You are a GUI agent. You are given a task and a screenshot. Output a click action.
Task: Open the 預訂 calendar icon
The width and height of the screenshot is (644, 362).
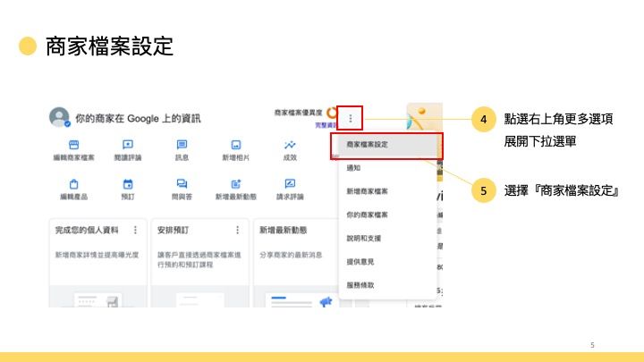128,184
